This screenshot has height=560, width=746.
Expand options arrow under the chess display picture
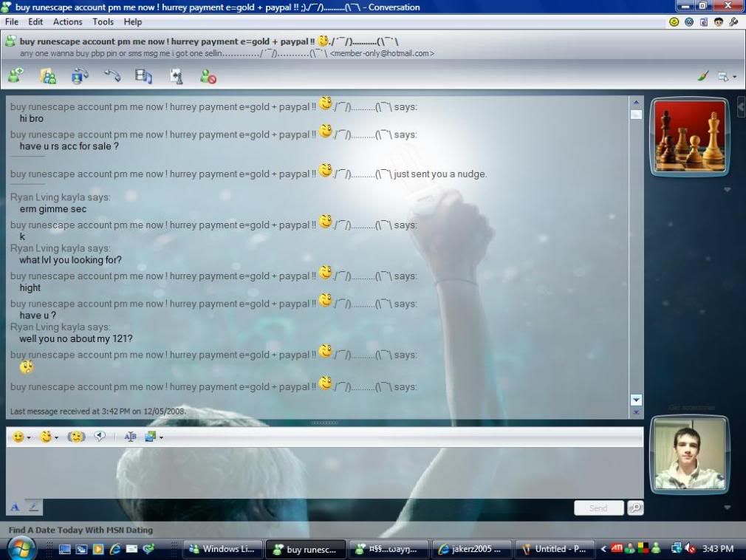(727, 189)
